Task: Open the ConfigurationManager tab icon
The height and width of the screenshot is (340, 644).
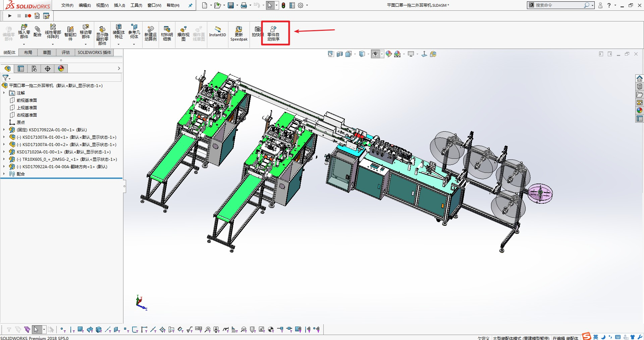Action: coord(34,69)
